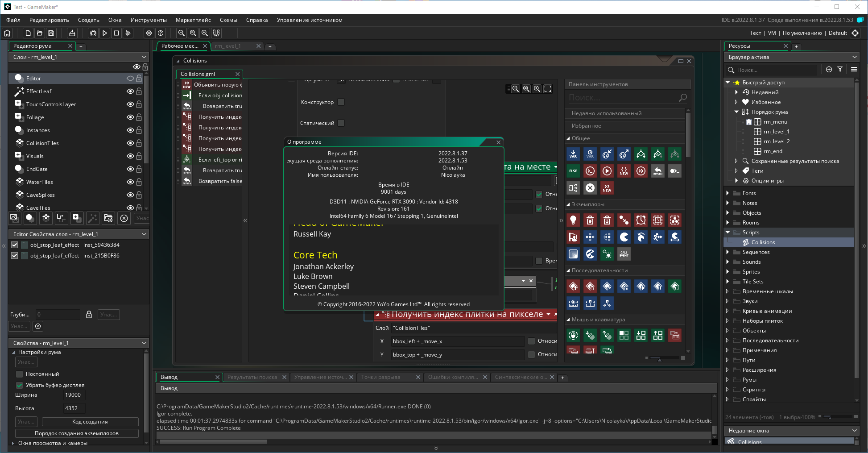
Task: Start the debugger with the bug icon
Action: pyautogui.click(x=93, y=33)
